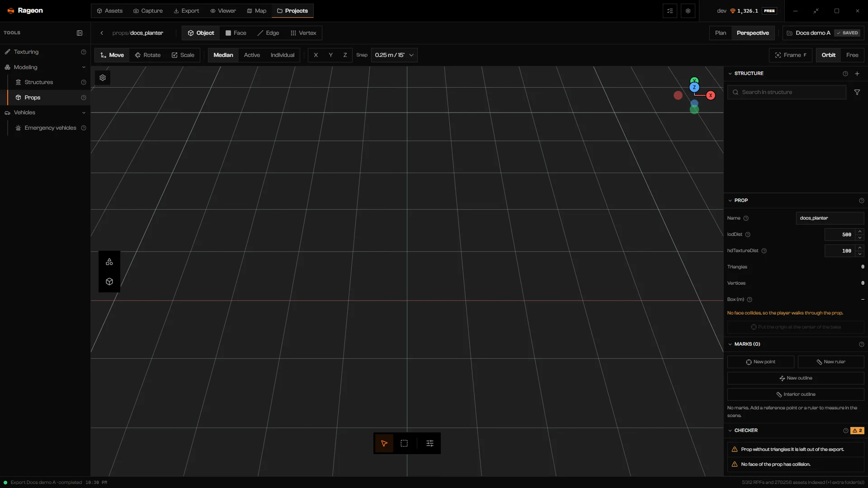The height and width of the screenshot is (488, 868).
Task: Collapse the MARKS (0) panel
Action: click(x=730, y=344)
